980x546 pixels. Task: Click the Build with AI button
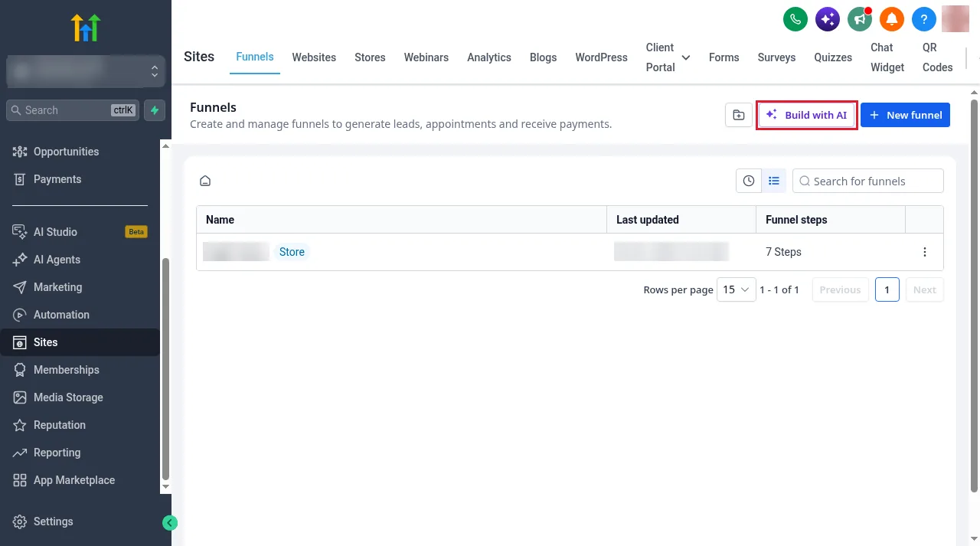point(807,115)
